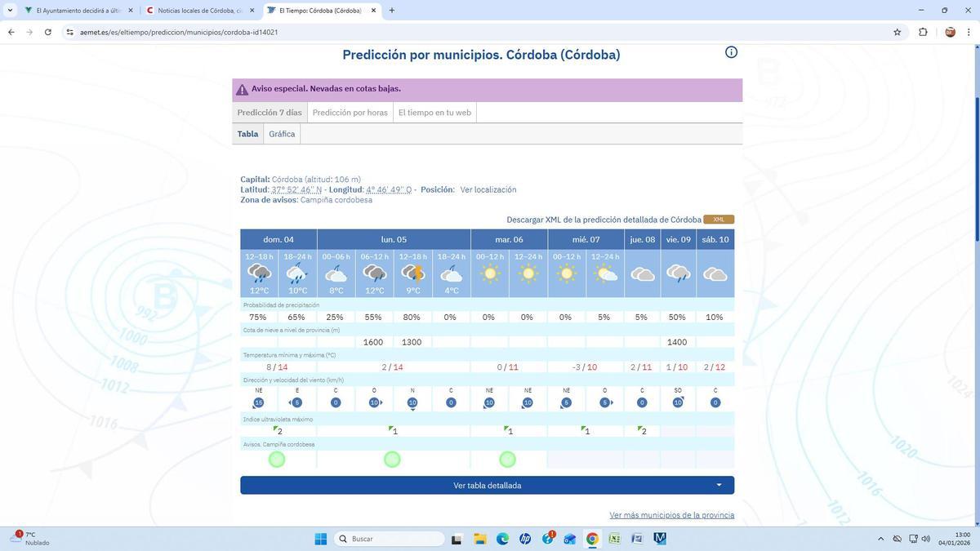Download the XML prediction file

tap(717, 219)
